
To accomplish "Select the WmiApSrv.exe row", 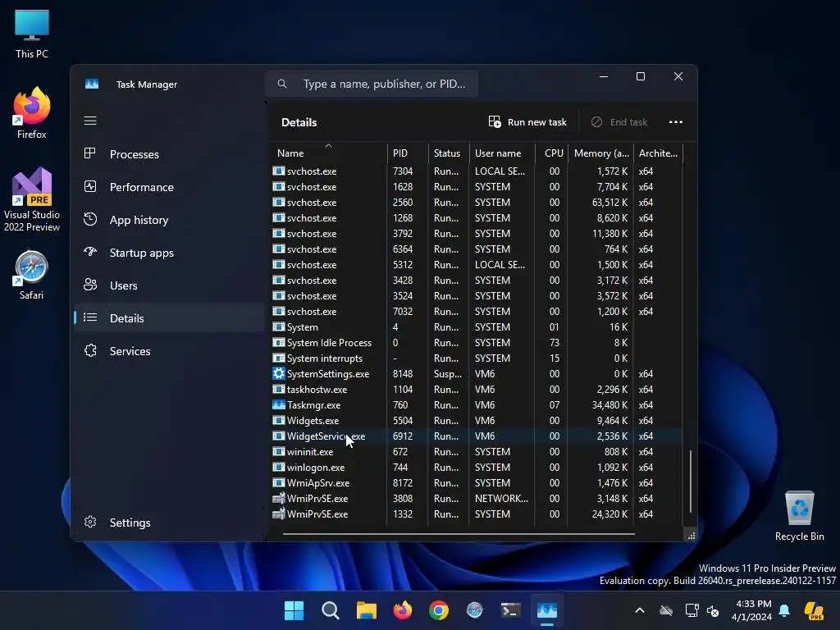I will [x=477, y=482].
